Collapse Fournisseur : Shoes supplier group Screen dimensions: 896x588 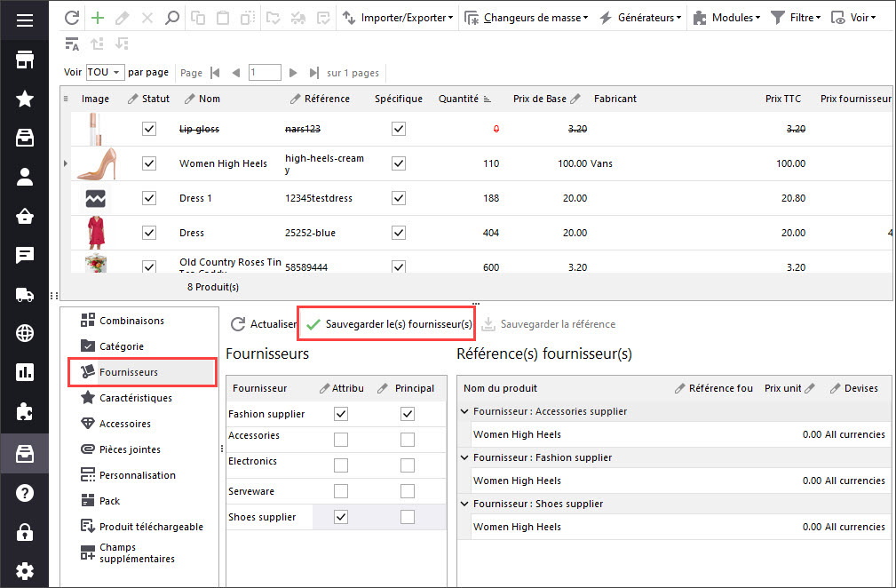click(464, 504)
